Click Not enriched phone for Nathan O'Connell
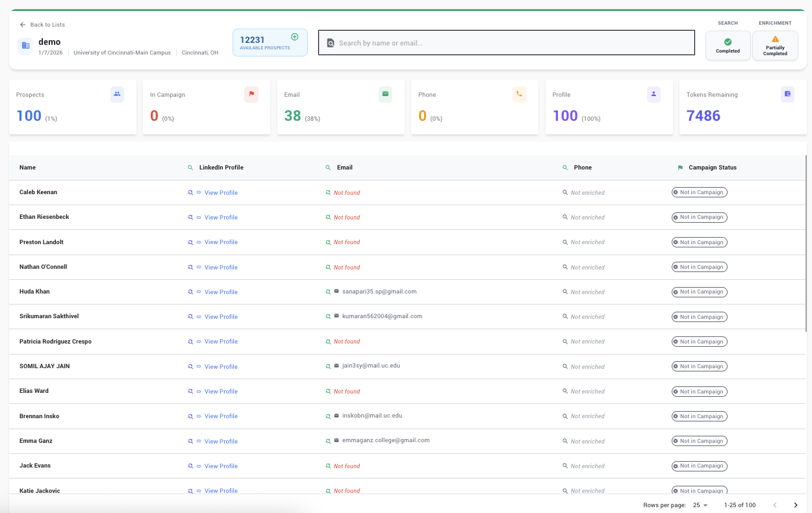 click(587, 268)
